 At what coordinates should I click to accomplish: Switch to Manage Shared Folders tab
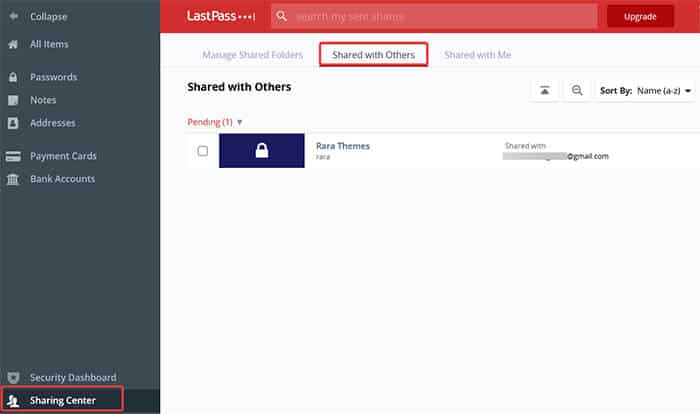pyautogui.click(x=253, y=55)
